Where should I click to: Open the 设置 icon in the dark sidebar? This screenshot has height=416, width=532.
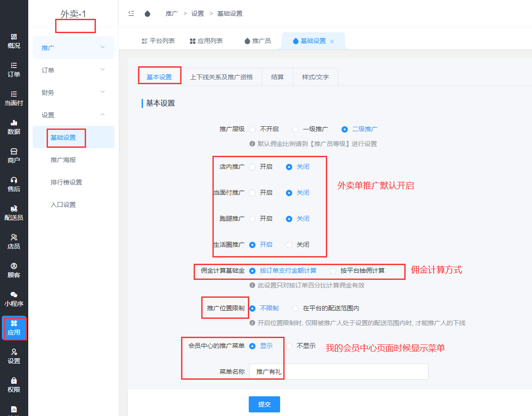coord(13,356)
